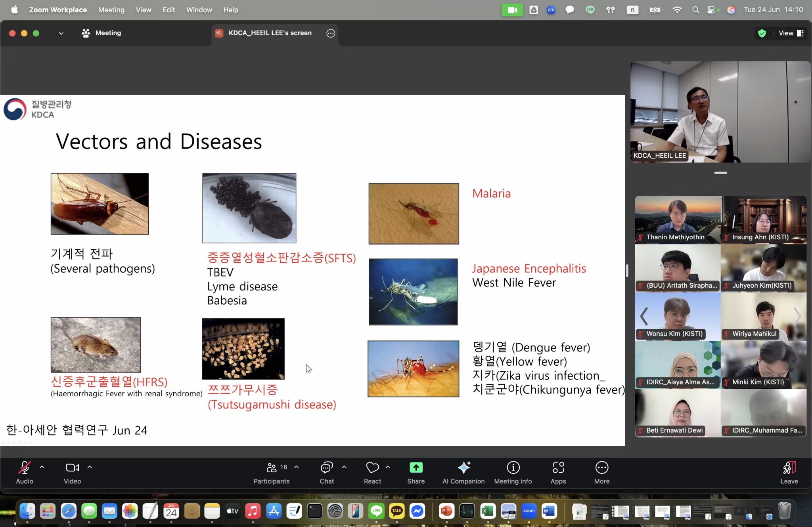Open the Apple menu
Image resolution: width=812 pixels, height=527 pixels.
click(15, 10)
